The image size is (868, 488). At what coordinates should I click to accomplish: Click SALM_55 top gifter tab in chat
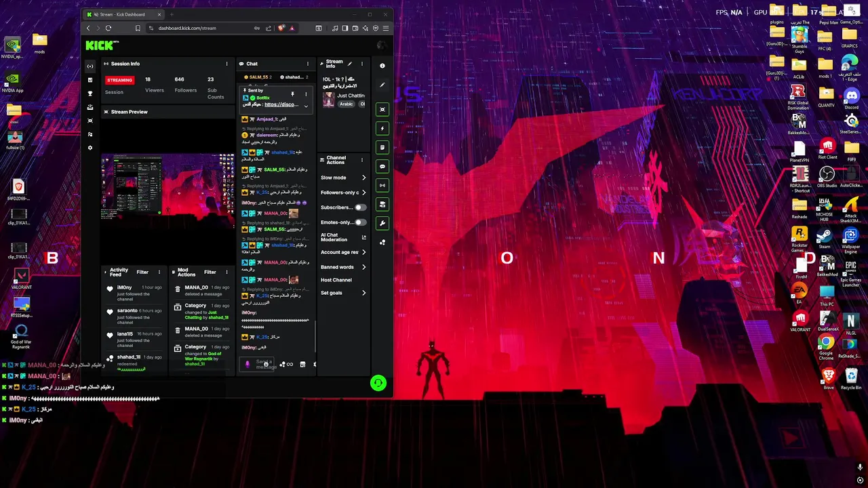coord(258,77)
